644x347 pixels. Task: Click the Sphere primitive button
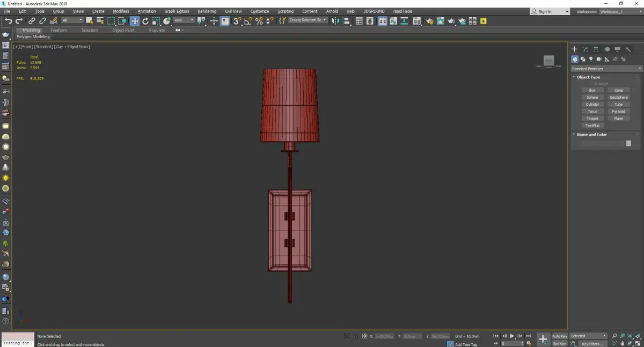(x=592, y=98)
